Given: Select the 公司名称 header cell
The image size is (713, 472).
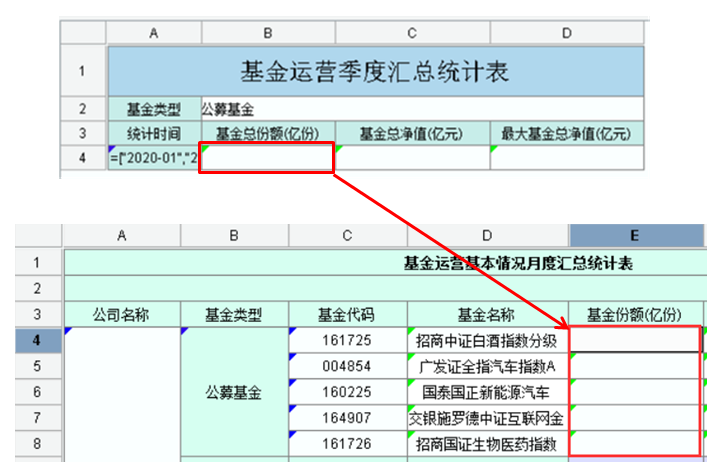Looking at the screenshot, I should pyautogui.click(x=121, y=315).
